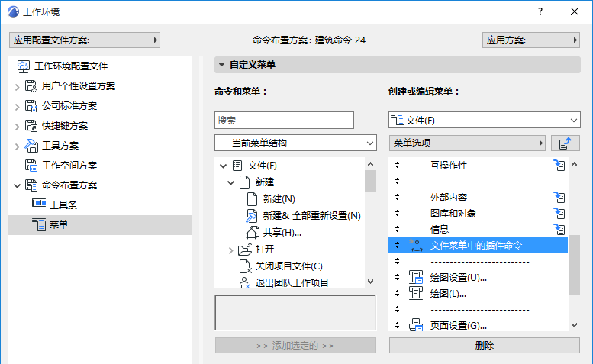Click the right list scroll-up arrow
The width and height of the screenshot is (593, 364).
pos(574,164)
